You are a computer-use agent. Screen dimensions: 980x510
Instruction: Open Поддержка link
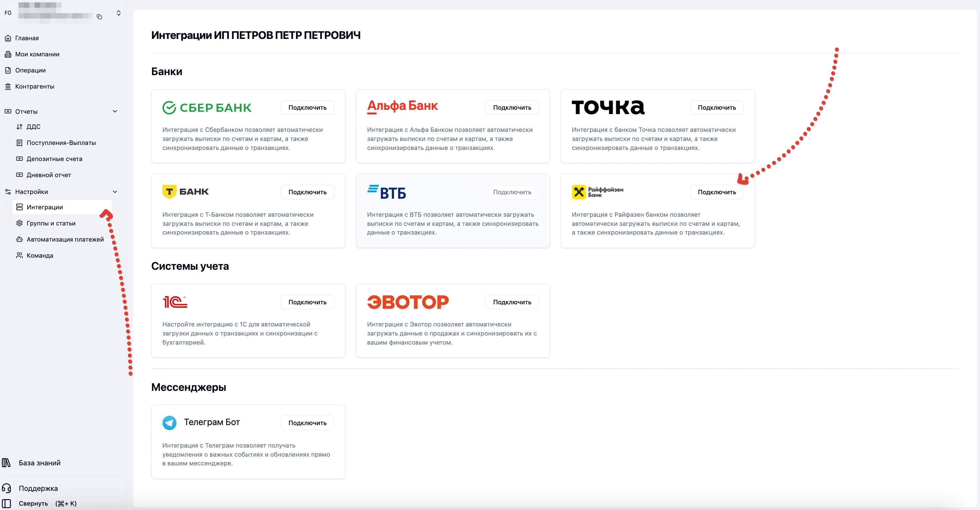[38, 488]
